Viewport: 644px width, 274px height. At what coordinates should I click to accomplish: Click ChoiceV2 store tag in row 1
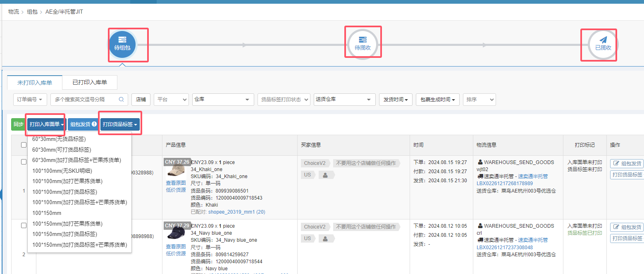[315, 163]
